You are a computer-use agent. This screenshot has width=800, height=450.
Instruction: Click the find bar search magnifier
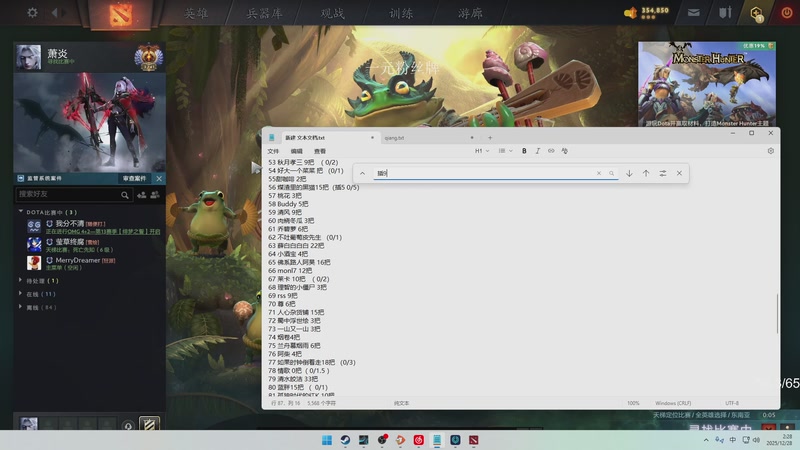tap(611, 173)
